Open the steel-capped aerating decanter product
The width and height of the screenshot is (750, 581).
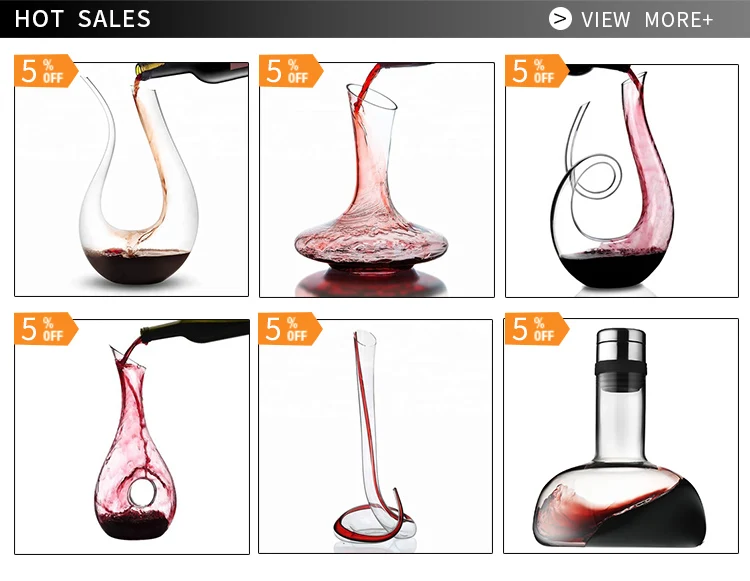click(621, 436)
